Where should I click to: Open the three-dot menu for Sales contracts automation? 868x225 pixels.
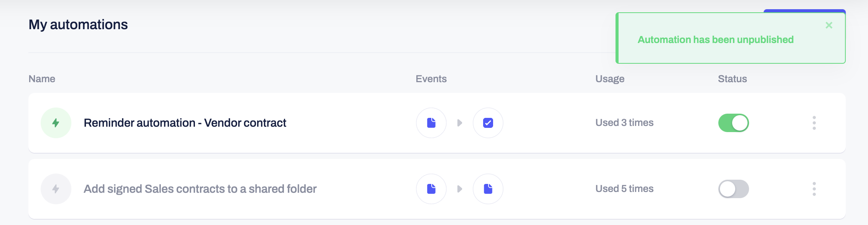(814, 189)
